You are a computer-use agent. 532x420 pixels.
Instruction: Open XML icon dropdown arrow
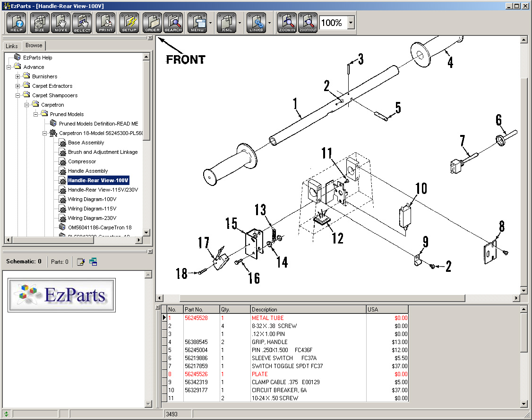point(240,23)
